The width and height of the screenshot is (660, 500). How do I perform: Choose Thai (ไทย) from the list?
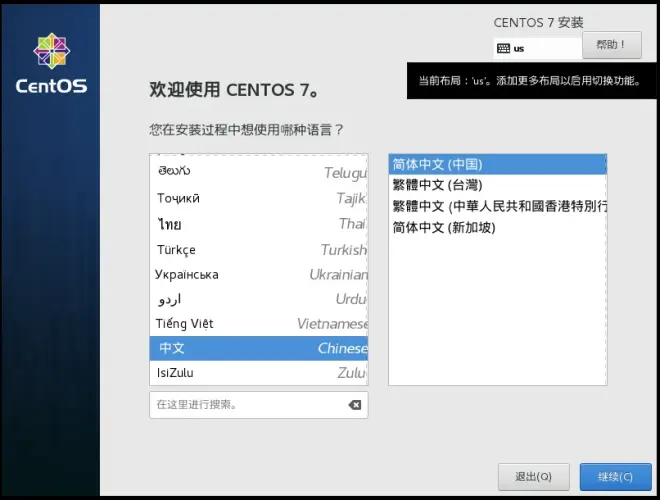coord(258,224)
